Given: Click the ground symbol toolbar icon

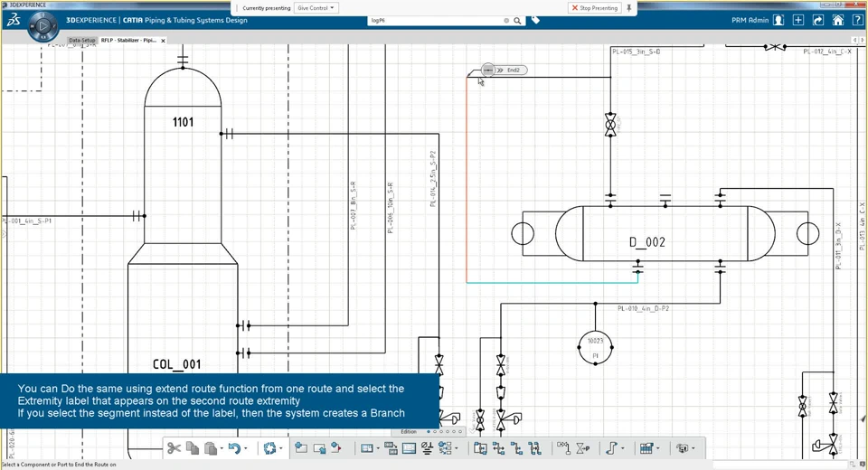Looking at the screenshot, I should coord(428,448).
